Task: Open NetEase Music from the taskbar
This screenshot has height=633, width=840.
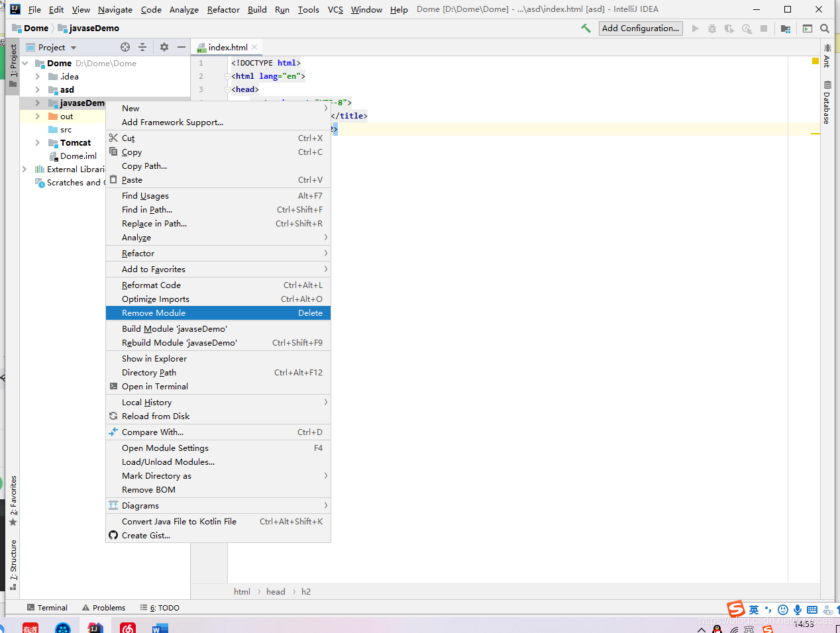Action: click(x=128, y=628)
